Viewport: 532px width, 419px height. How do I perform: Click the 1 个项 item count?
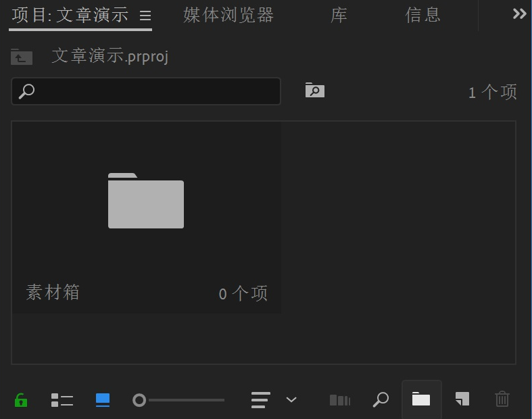click(493, 92)
